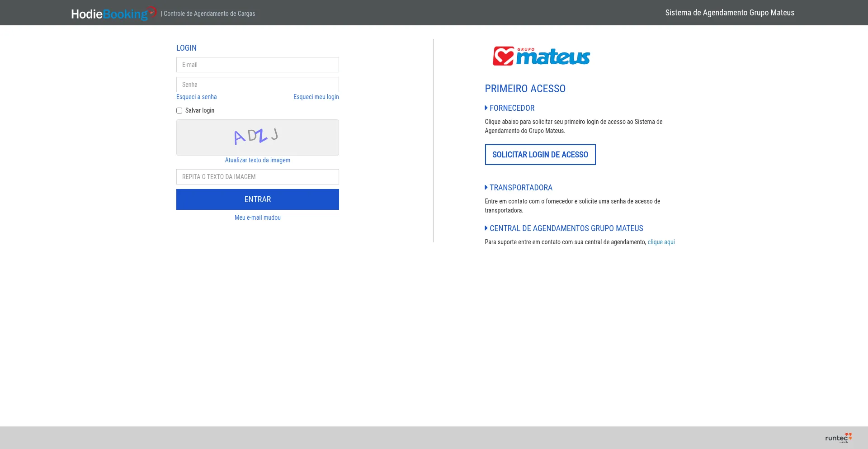Screen dimensions: 868x449
Task: Refresh captcha via Atualizar texto da imagem
Action: click(258, 160)
